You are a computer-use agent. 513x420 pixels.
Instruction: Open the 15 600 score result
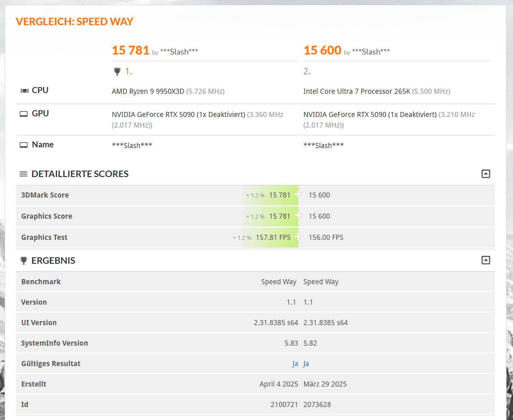pyautogui.click(x=323, y=50)
